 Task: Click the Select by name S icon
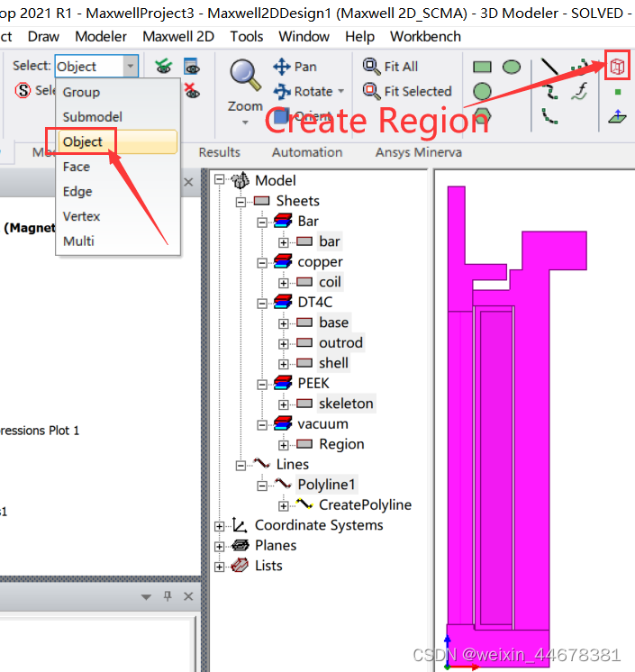pyautogui.click(x=23, y=91)
